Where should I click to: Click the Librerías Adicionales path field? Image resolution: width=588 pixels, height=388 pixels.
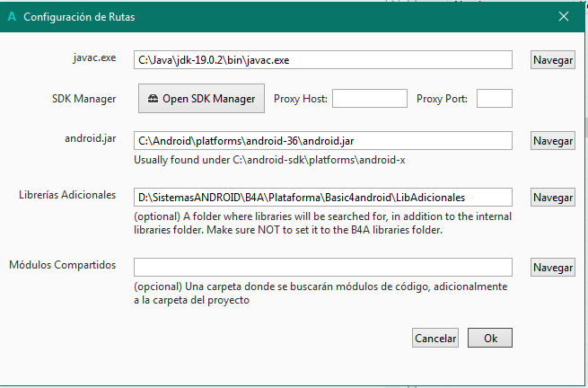(x=322, y=197)
